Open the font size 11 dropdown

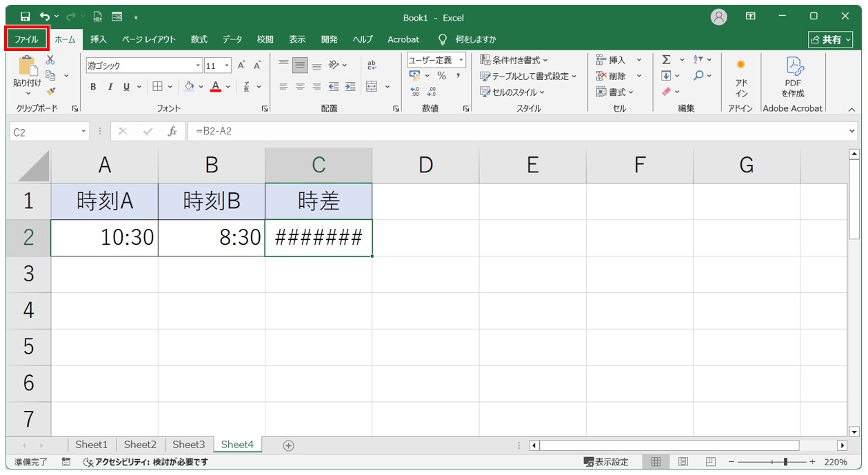228,65
